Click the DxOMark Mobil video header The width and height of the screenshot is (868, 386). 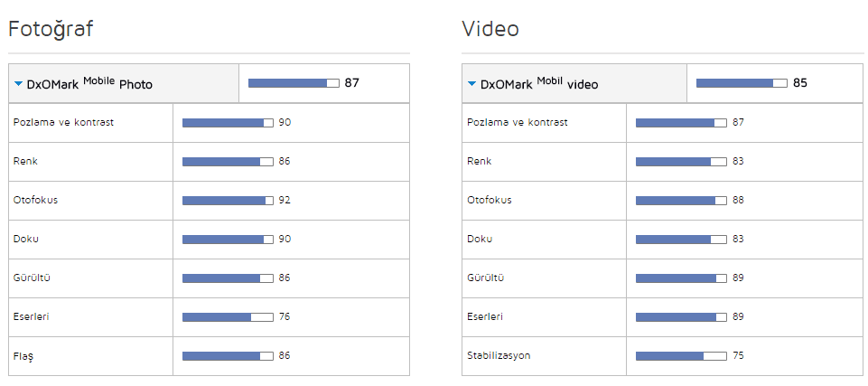point(539,84)
